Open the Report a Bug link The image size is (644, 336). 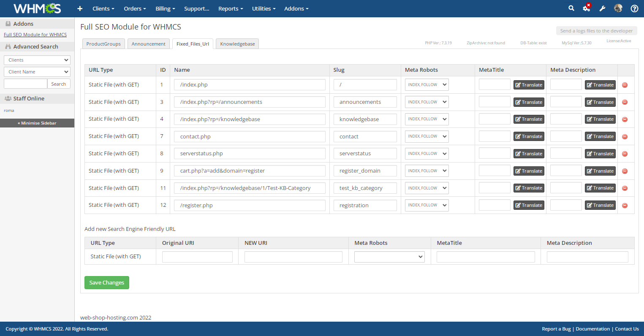tap(556, 329)
